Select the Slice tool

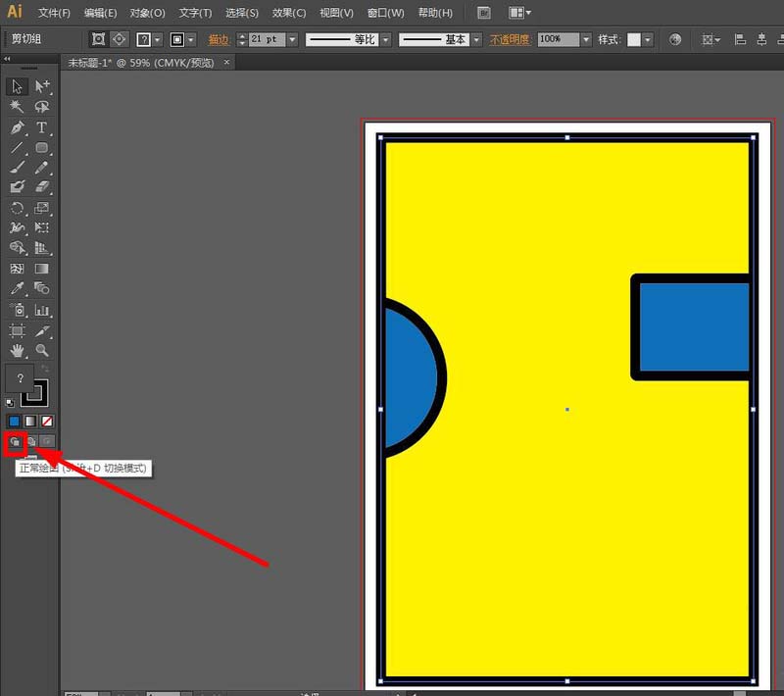[42, 330]
